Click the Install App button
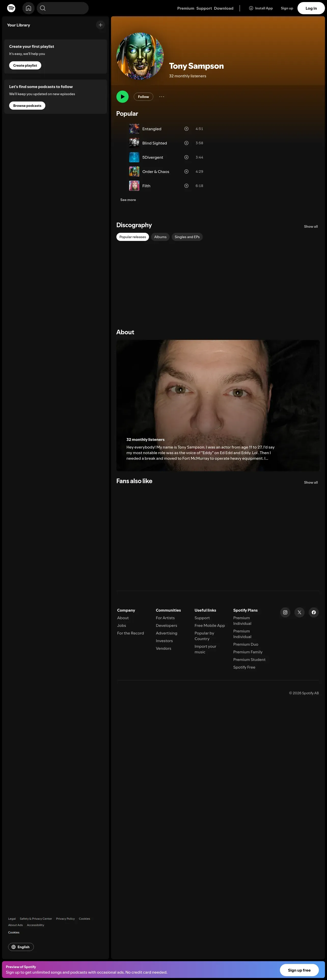The height and width of the screenshot is (980, 327). (261, 8)
